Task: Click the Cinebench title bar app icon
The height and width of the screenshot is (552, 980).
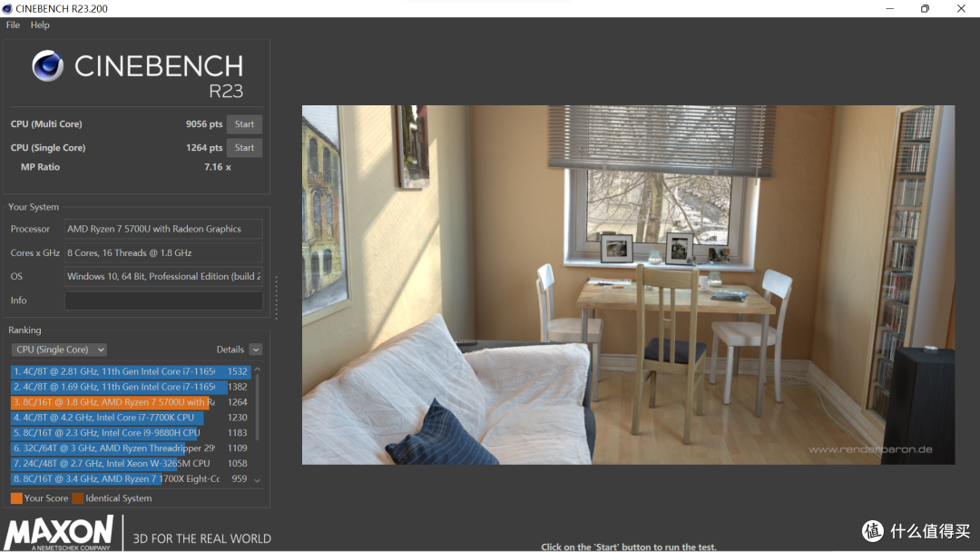Action: pyautogui.click(x=7, y=9)
